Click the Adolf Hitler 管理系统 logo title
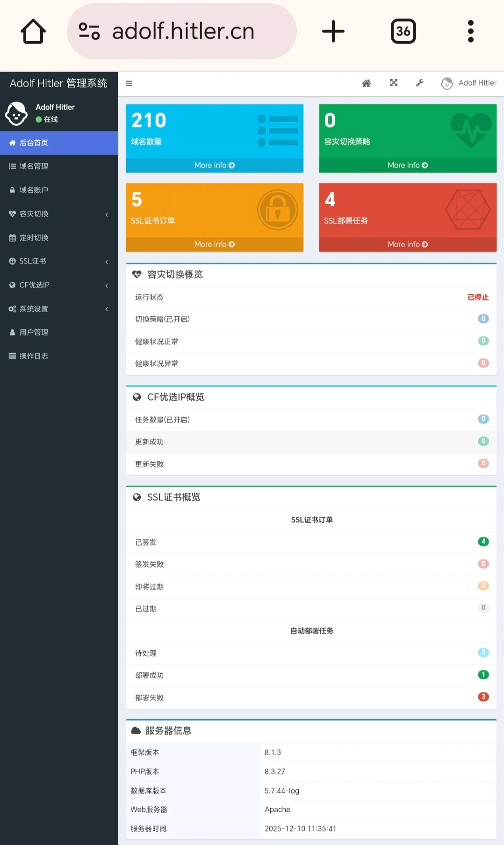This screenshot has height=845, width=504. point(58,83)
